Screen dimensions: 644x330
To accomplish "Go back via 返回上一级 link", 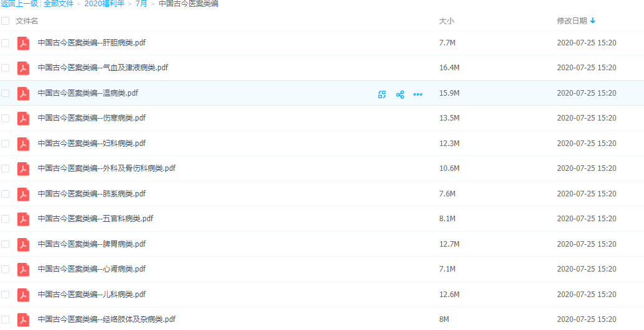I will (19, 4).
